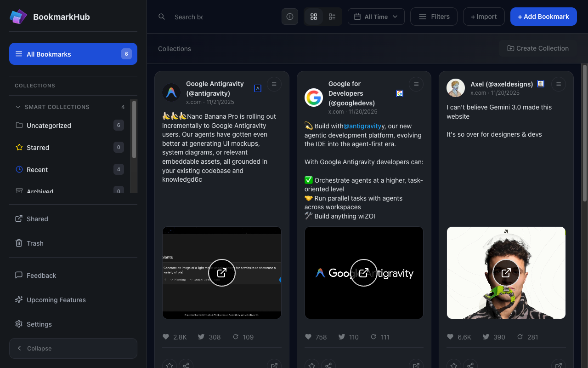Image resolution: width=588 pixels, height=368 pixels.
Task: Select All Bookmarks in sidebar
Action: click(73, 54)
